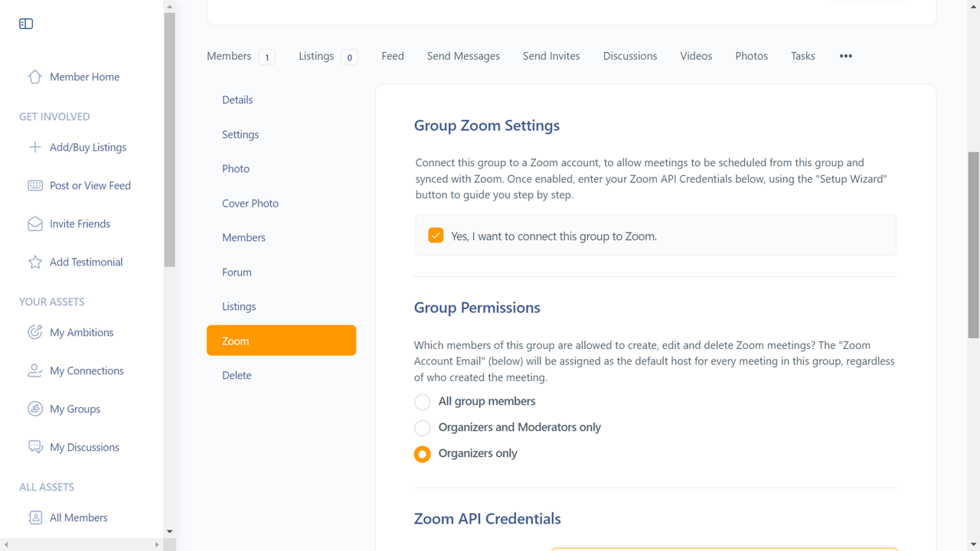This screenshot has width=980, height=551.
Task: Open the Send Messages tab
Action: coord(463,56)
